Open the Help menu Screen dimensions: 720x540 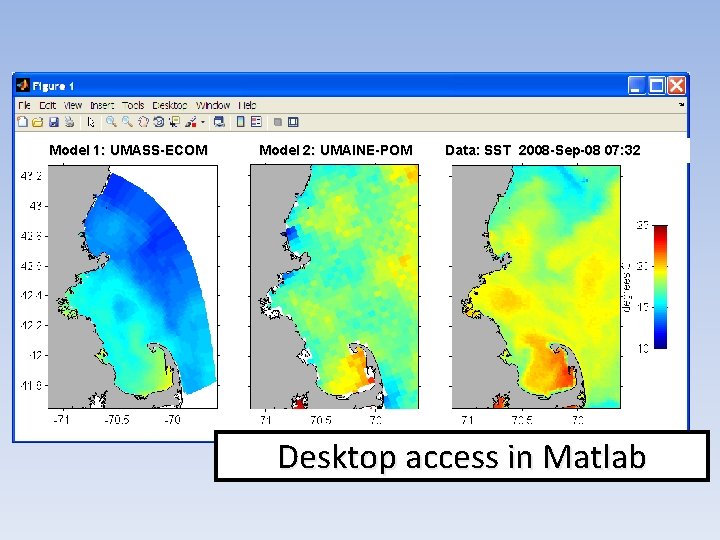click(247, 105)
